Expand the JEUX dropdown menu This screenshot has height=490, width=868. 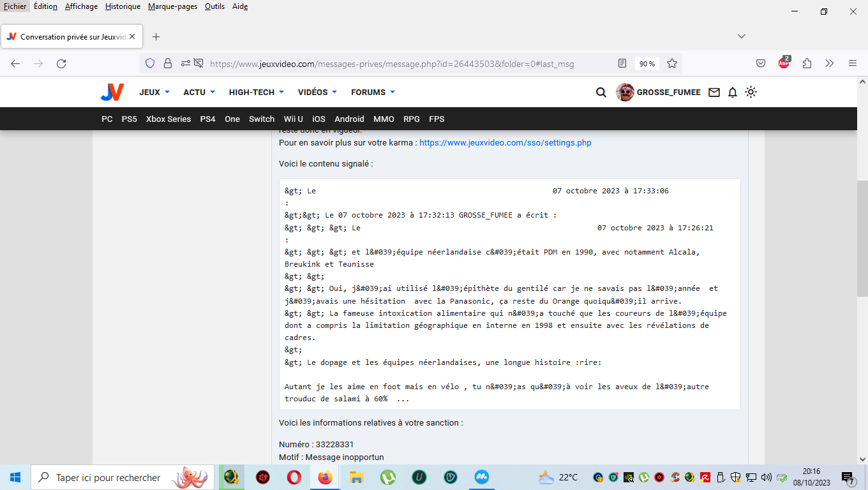point(154,93)
